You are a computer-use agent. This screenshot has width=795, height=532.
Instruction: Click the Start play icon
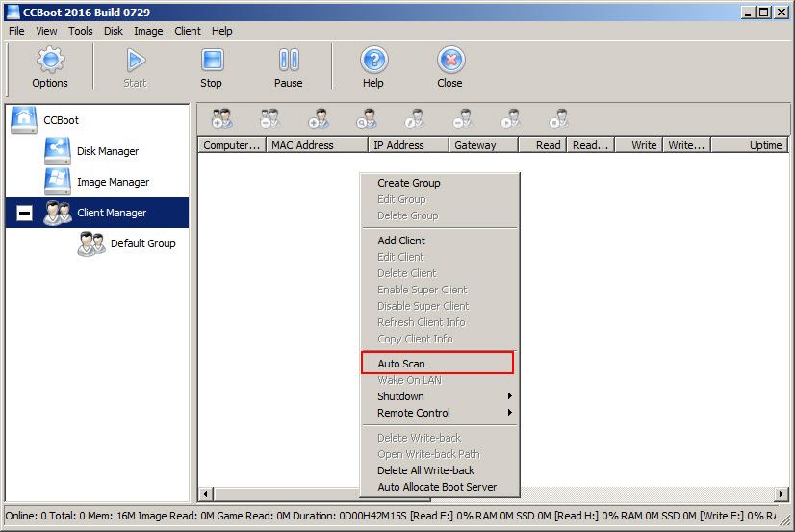136,60
